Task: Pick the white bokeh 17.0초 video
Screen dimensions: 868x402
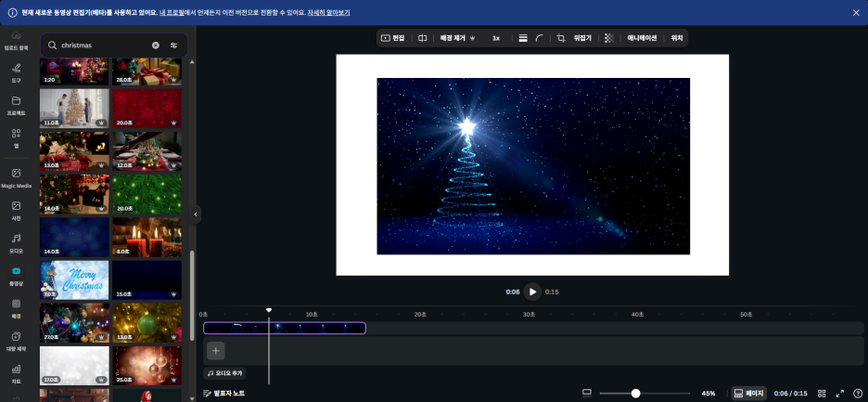Action: [74, 366]
